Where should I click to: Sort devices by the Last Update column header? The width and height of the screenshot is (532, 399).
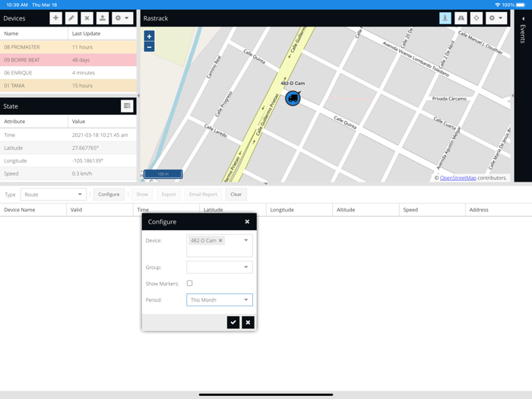coord(102,33)
